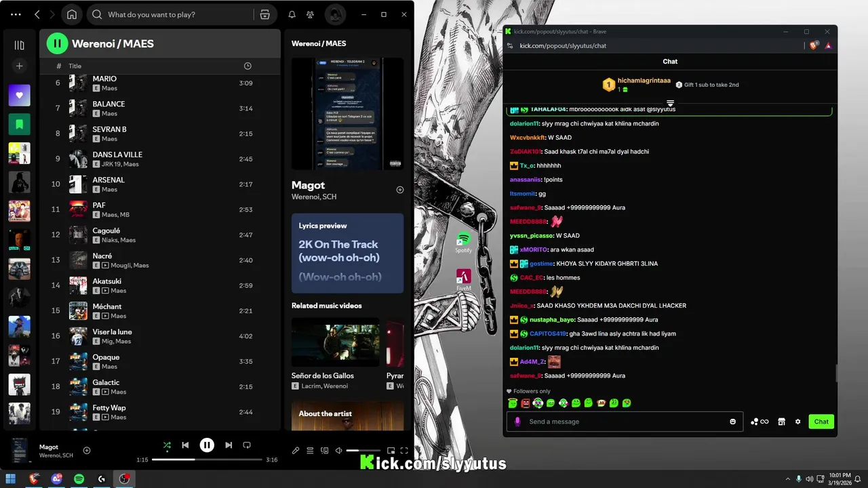Pause the Werenoi / MAES playlist with green button
The height and width of the screenshot is (488, 868).
tap(57, 43)
